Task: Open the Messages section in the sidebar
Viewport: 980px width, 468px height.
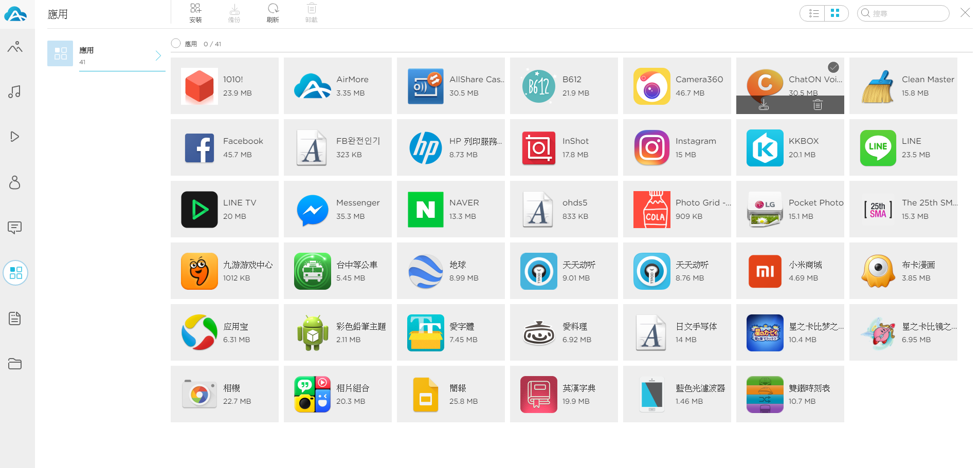Action: tap(15, 228)
